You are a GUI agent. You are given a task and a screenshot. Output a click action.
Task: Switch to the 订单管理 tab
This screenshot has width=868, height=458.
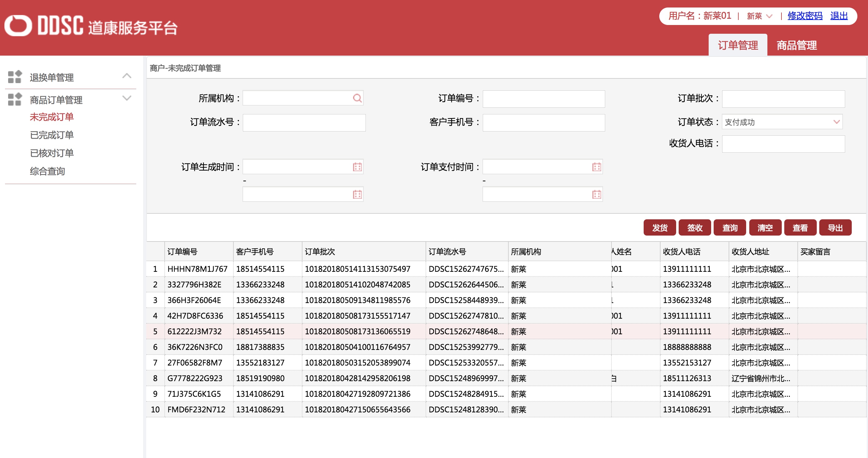(x=738, y=45)
